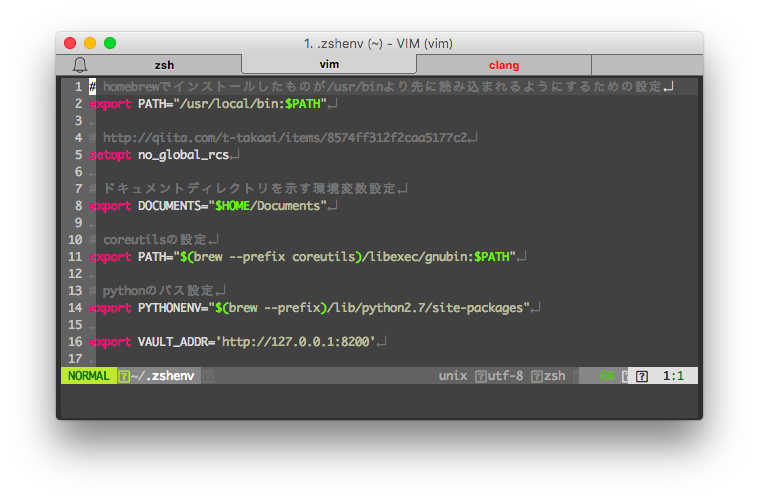Image resolution: width=759 pixels, height=500 pixels.
Task: Click 'PYTHONENV=' on line 14
Action: coord(173,308)
